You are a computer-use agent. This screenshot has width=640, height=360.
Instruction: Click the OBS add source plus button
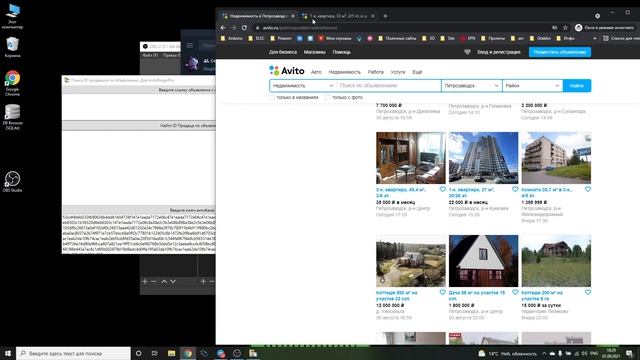[144, 282]
